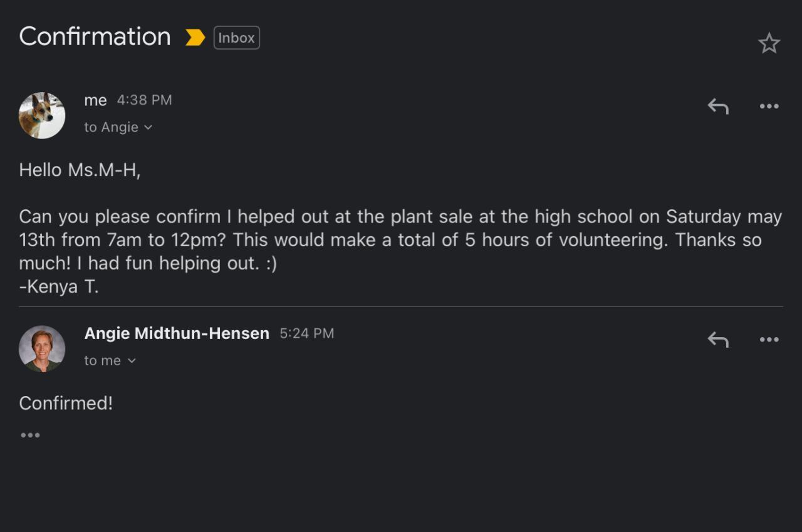
Task: Click the 4:38 PM timestamp
Action: point(144,100)
